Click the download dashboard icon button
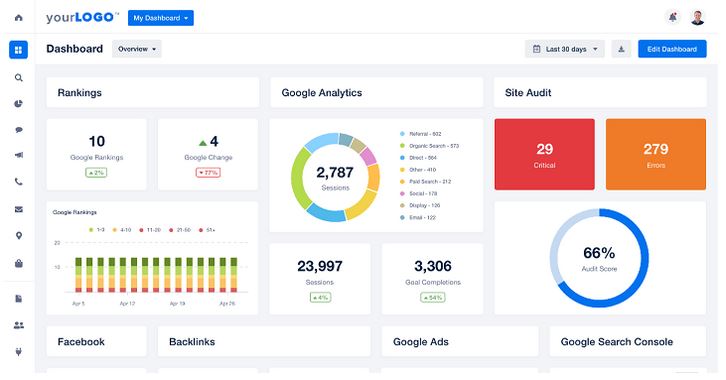Viewport: 726px width, 380px height. coord(621,49)
